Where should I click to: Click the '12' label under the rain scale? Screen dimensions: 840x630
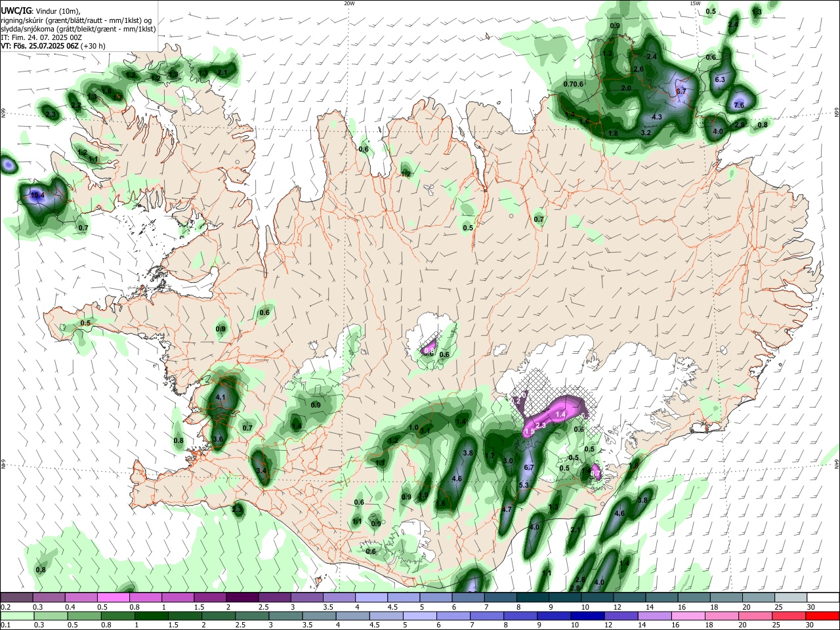pyautogui.click(x=609, y=625)
